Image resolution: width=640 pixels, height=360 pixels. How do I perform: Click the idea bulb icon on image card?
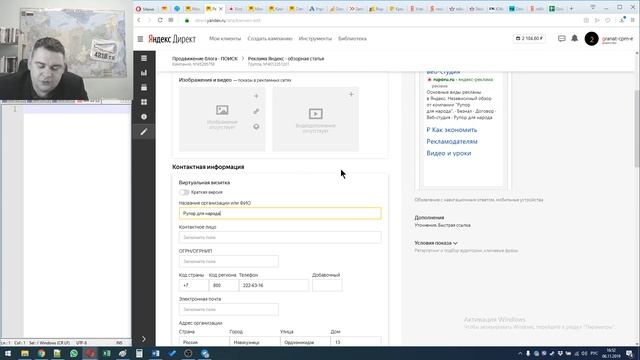(x=256, y=127)
